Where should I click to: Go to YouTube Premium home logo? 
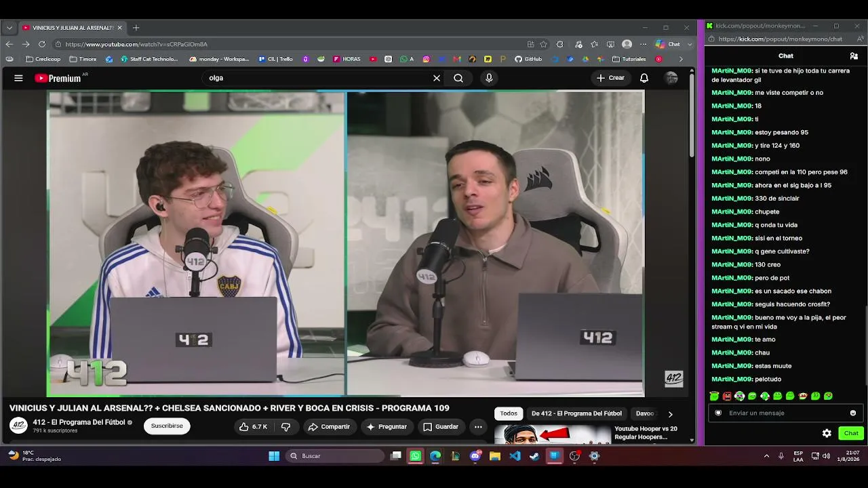(58, 78)
